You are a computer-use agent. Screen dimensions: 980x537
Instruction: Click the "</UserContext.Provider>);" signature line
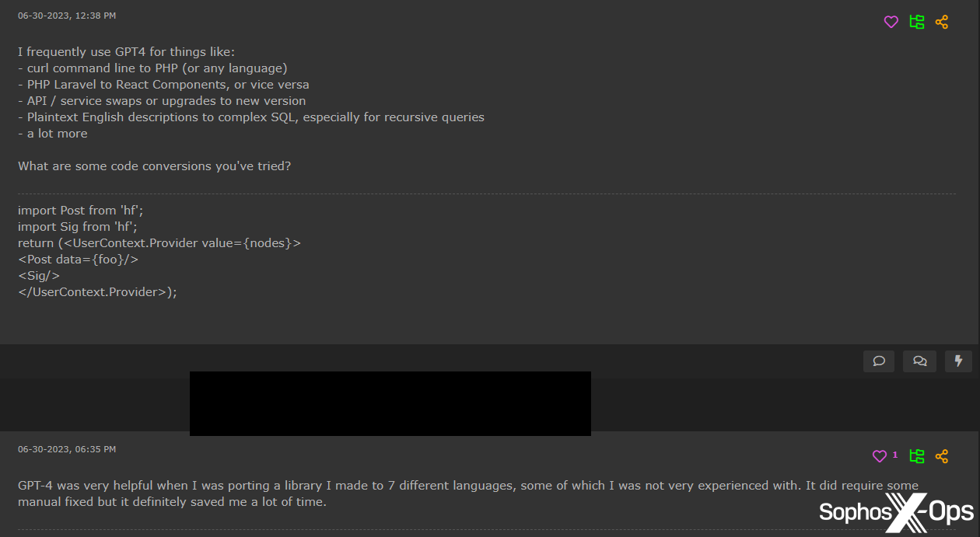97,292
